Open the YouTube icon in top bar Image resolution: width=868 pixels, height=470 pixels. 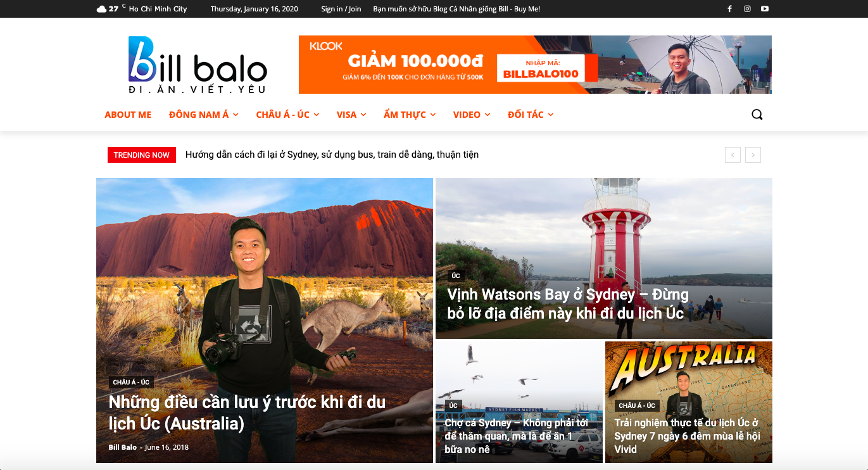tap(765, 9)
